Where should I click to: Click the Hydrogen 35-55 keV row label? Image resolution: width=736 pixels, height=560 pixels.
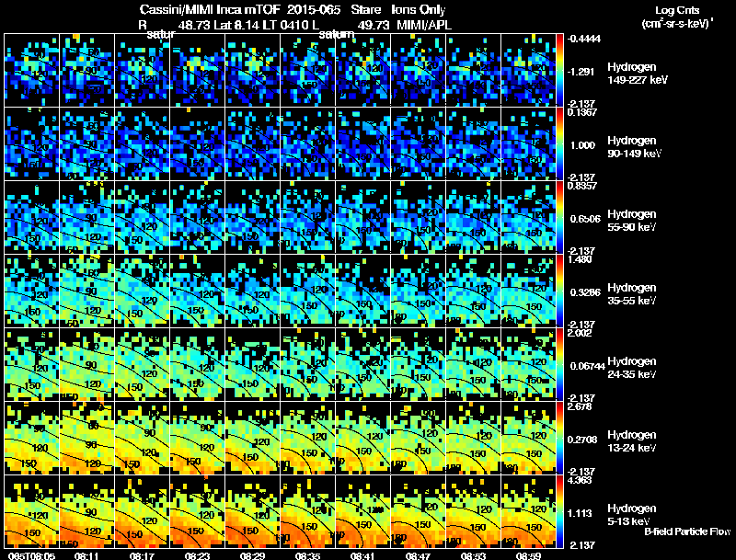tap(631, 294)
